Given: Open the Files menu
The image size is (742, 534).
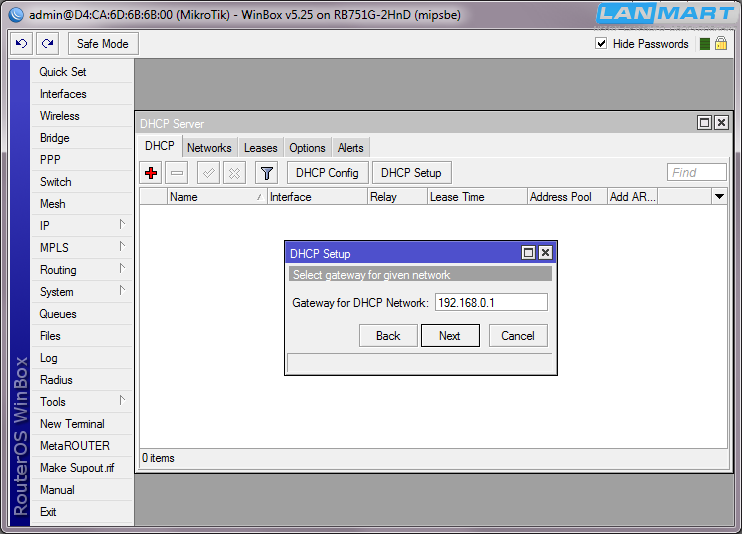Looking at the screenshot, I should coord(81,336).
